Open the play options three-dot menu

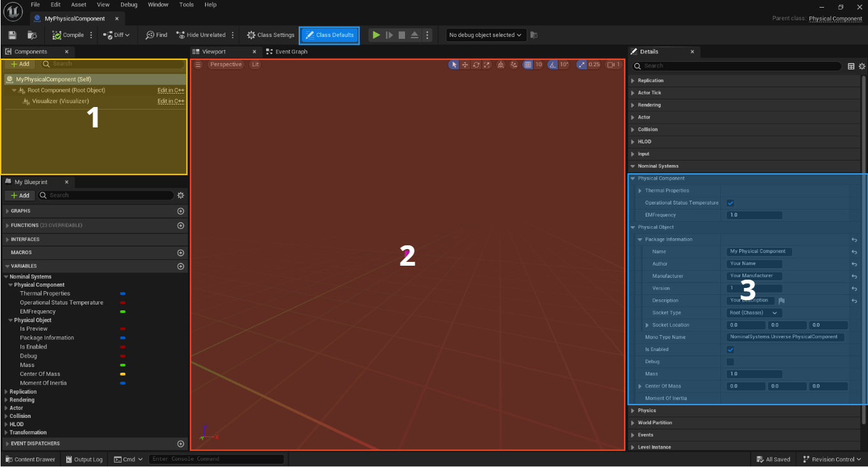click(x=427, y=35)
